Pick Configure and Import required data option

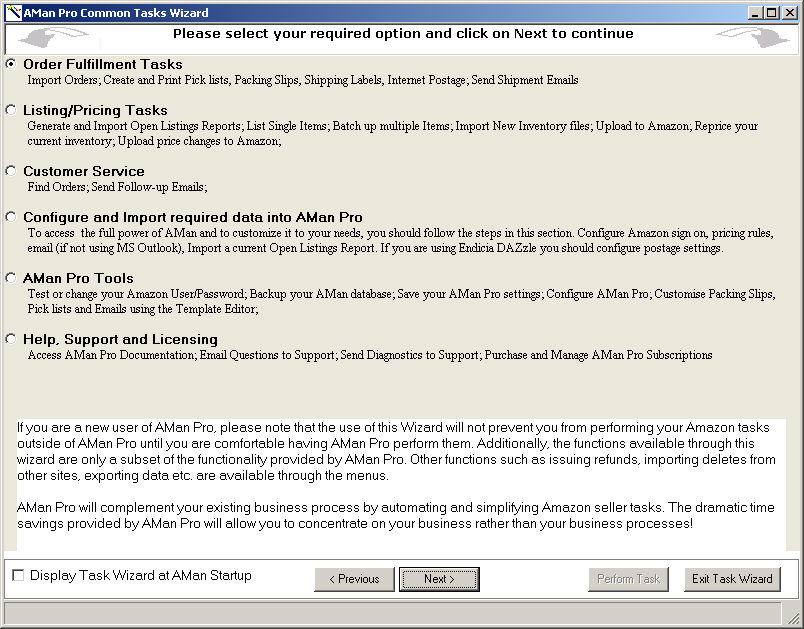click(11, 217)
